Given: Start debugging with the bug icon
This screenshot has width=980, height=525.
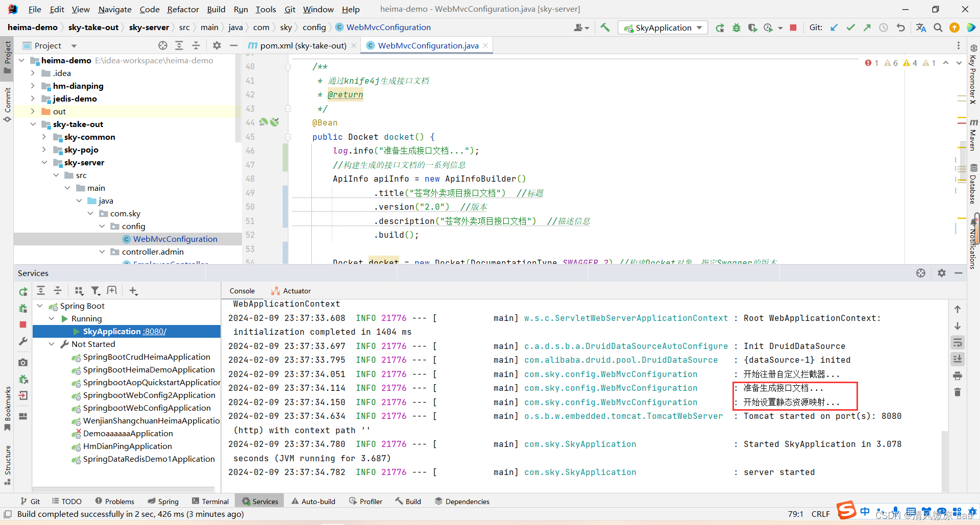Looking at the screenshot, I should [736, 28].
